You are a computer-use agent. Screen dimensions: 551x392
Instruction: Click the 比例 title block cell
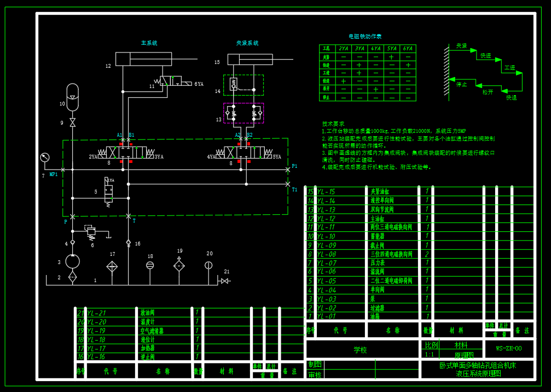tap(431, 346)
